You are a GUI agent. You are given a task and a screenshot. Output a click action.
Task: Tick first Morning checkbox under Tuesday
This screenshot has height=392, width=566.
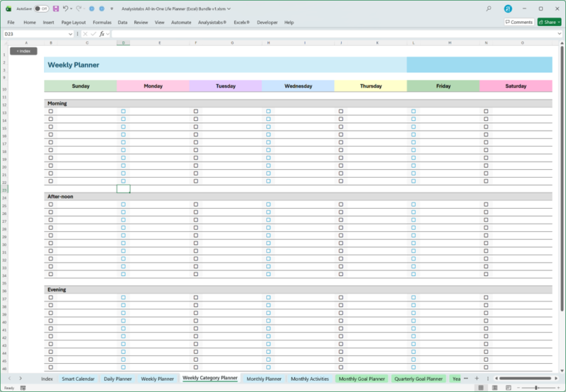[x=196, y=111]
